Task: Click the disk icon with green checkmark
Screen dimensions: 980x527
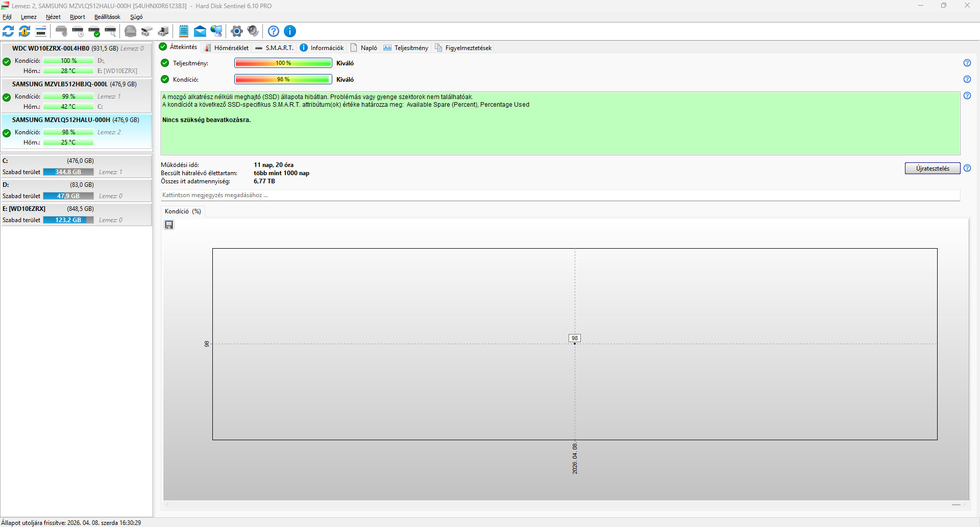Action: 94,31
